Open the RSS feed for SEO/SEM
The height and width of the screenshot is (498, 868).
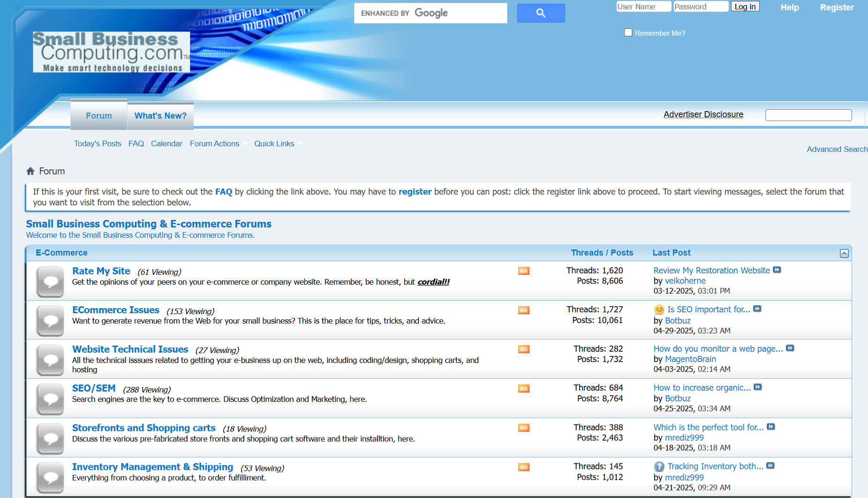pos(524,389)
